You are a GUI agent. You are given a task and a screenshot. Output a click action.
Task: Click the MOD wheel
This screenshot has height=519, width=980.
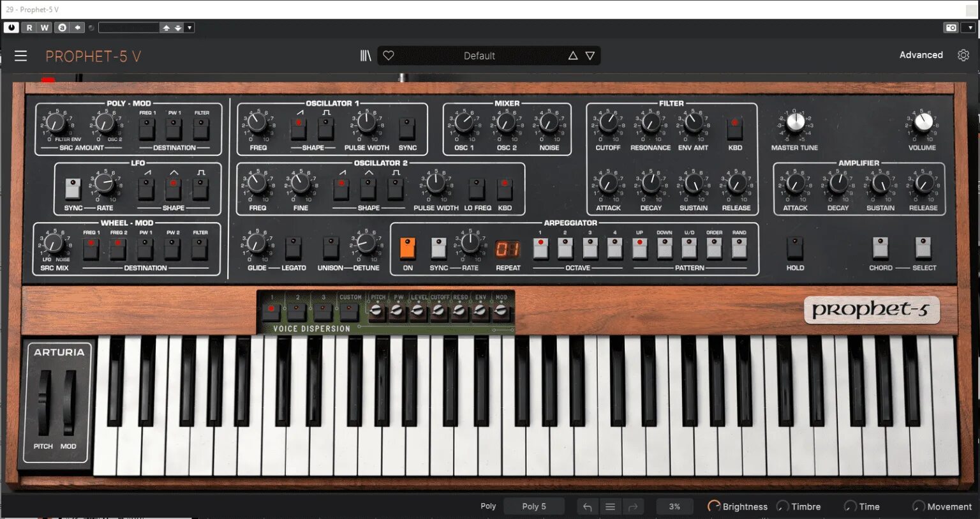click(69, 402)
